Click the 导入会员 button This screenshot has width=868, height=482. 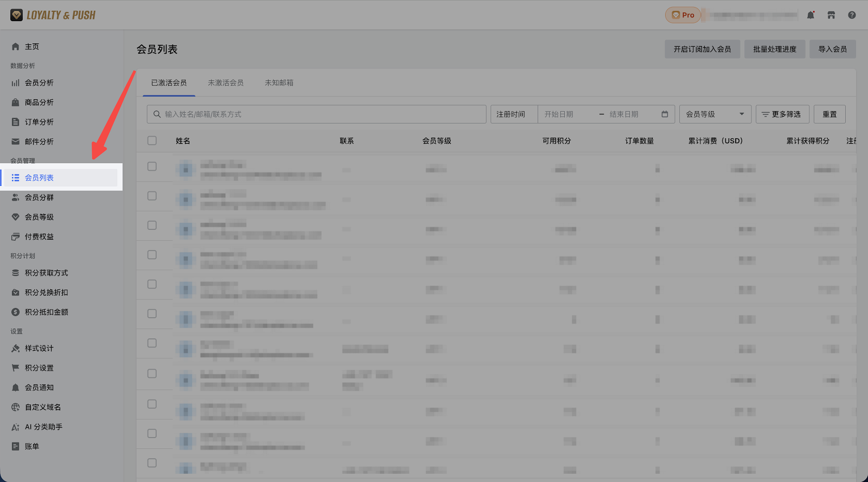pyautogui.click(x=832, y=49)
